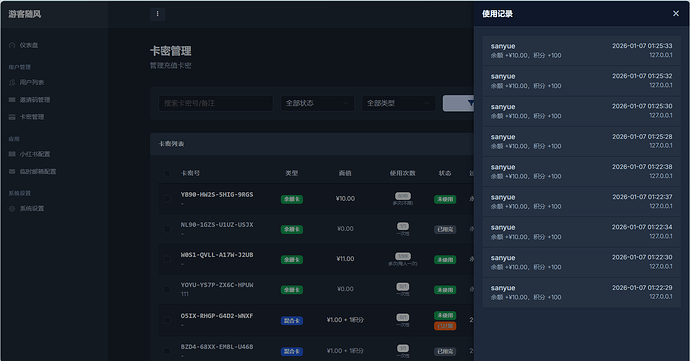Click card code W0S1-QVLL-A17W-J2UB
This screenshot has height=361, width=690.
point(217,255)
